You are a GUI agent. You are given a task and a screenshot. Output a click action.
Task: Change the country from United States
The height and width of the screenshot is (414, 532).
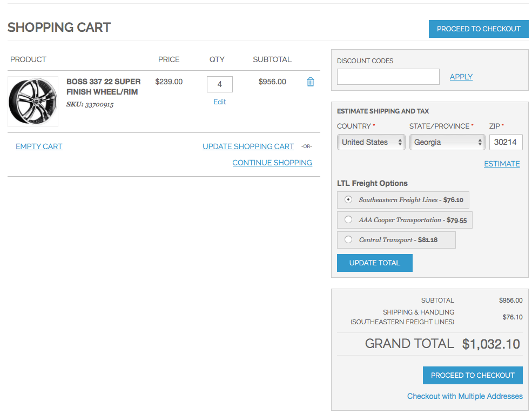point(371,142)
